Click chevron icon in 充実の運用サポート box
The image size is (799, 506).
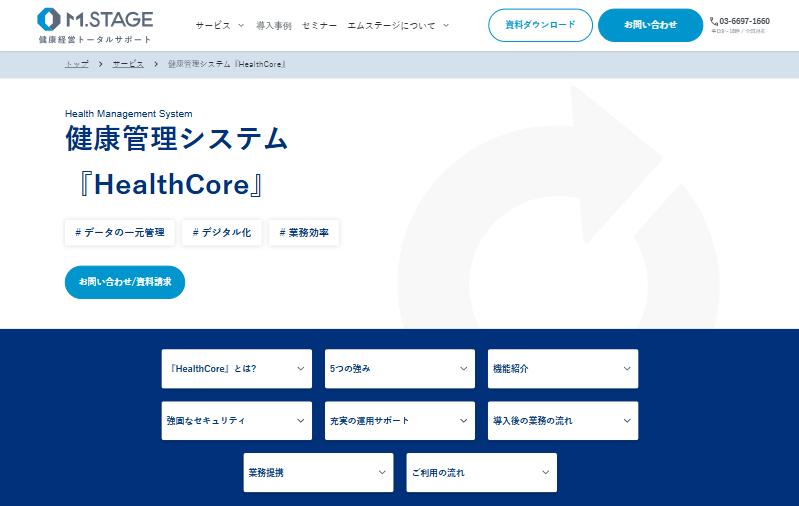point(464,420)
